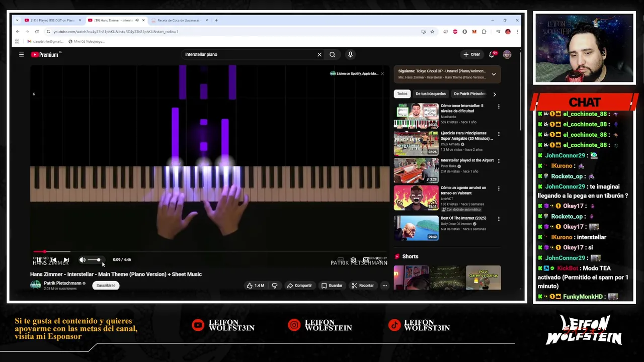Viewport: 644px width, 362px height.
Task: Open options for Interstellar at the Airport
Action: 499,161
